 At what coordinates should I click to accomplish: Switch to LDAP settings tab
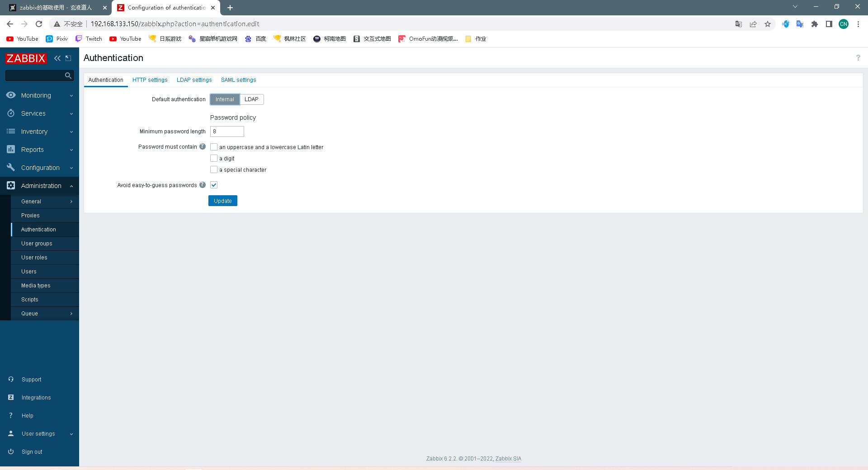point(194,80)
